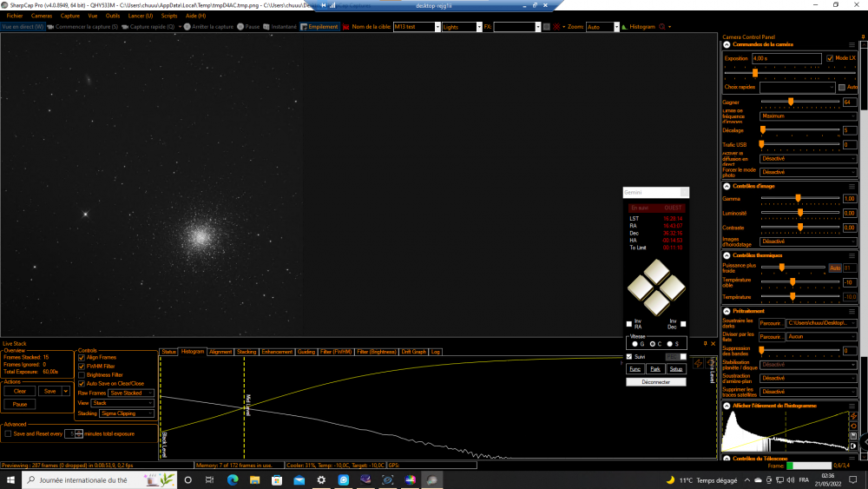Open Microsoft Edge from taskbar
The image size is (868, 489).
(x=233, y=480)
